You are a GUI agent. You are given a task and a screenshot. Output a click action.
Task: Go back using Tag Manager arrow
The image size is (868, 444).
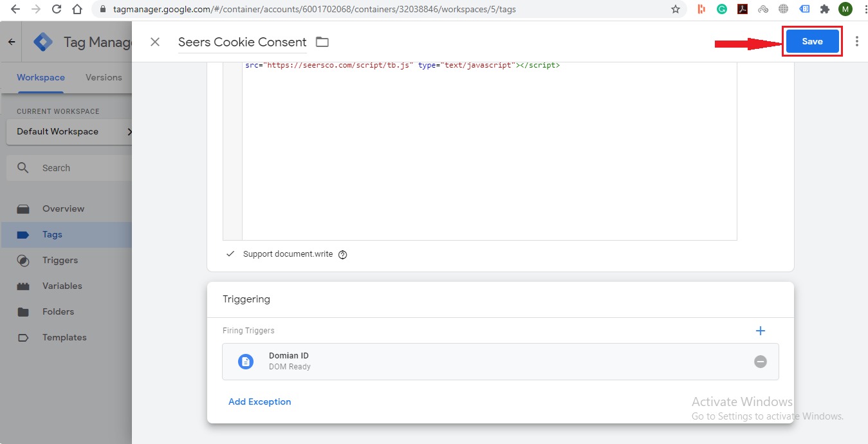pos(12,42)
